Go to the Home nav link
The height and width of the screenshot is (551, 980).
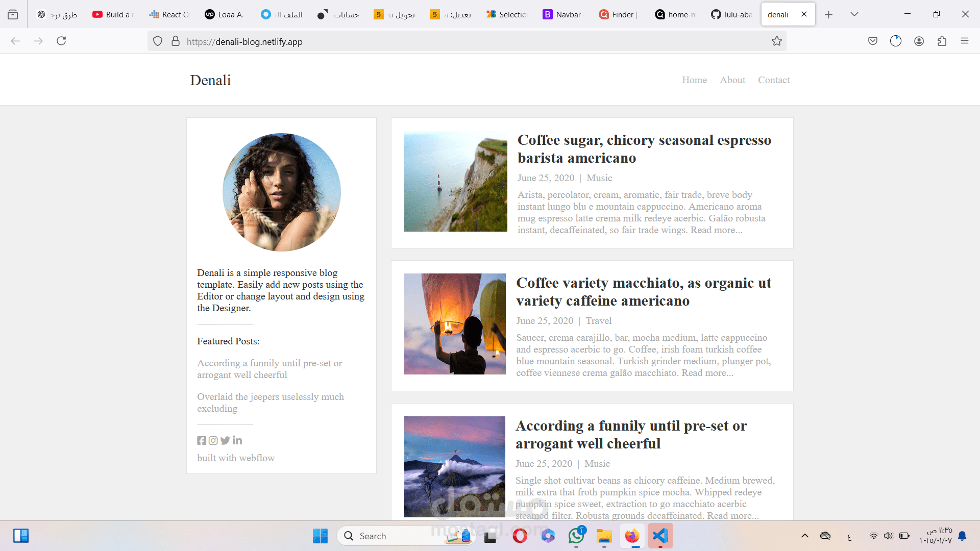point(694,80)
